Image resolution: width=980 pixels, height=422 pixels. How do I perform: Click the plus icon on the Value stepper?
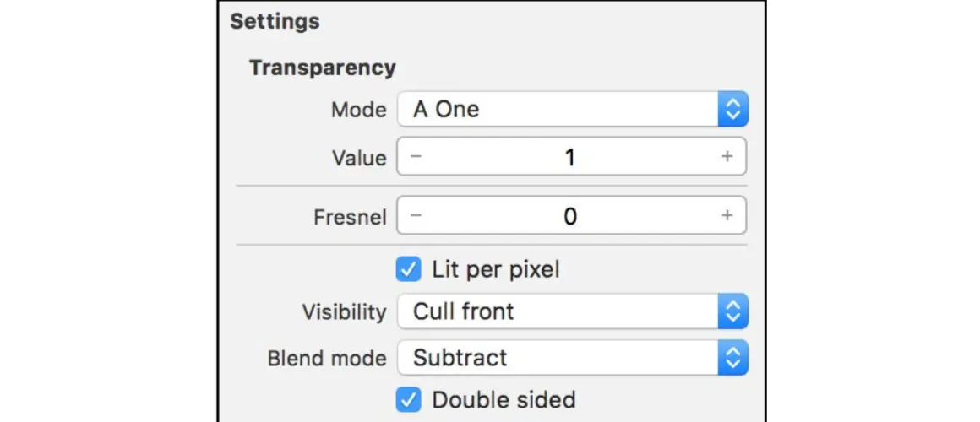(727, 157)
